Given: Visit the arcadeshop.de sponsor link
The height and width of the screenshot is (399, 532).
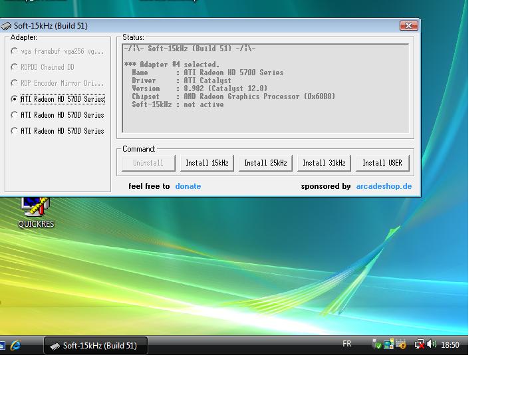Looking at the screenshot, I should click(x=384, y=186).
